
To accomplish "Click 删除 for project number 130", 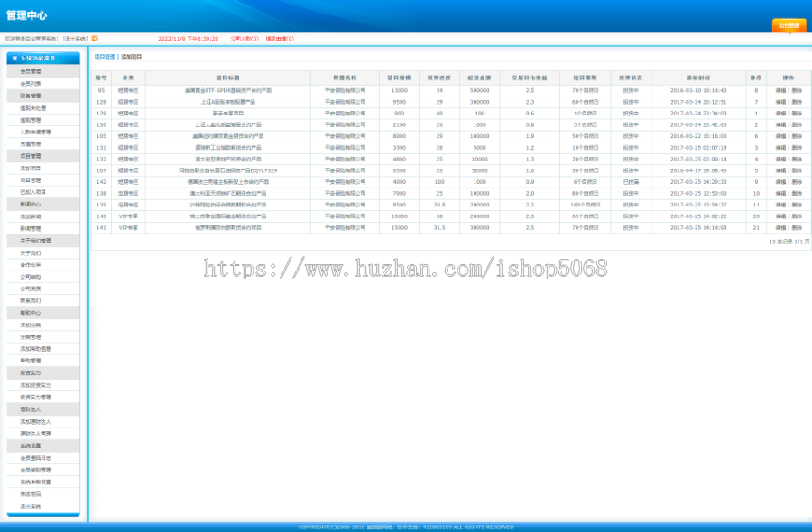I will click(x=797, y=124).
